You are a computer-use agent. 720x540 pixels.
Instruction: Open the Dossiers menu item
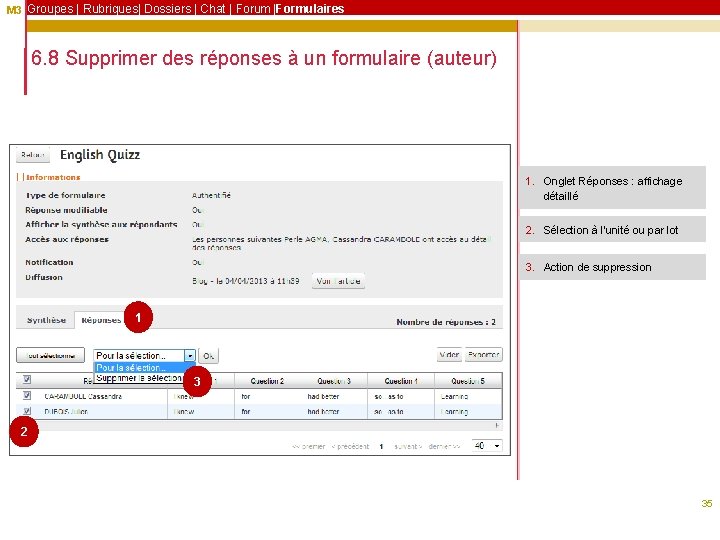point(168,9)
